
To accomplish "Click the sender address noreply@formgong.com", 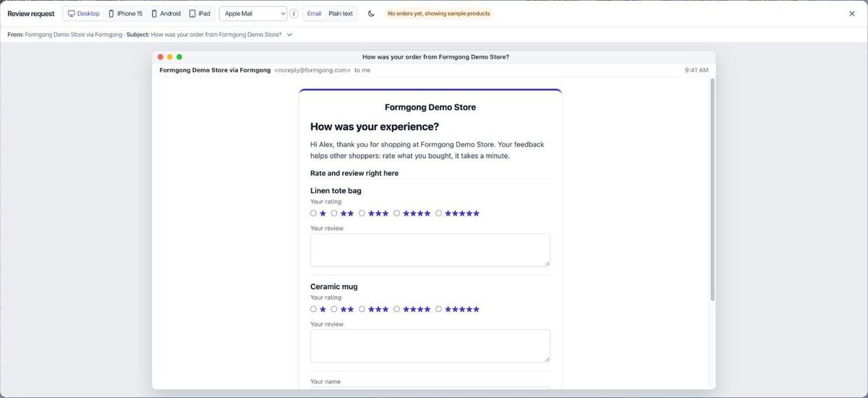I will coord(312,70).
